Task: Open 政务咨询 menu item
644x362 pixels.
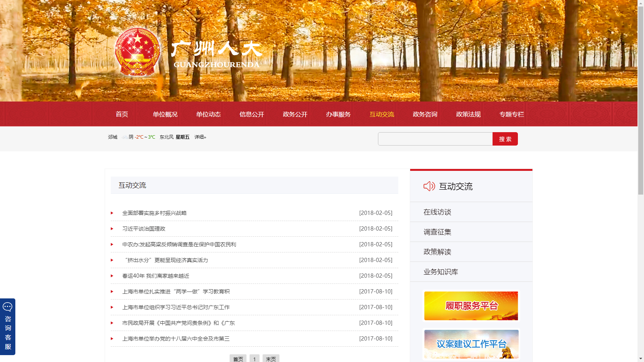Action: pyautogui.click(x=425, y=114)
